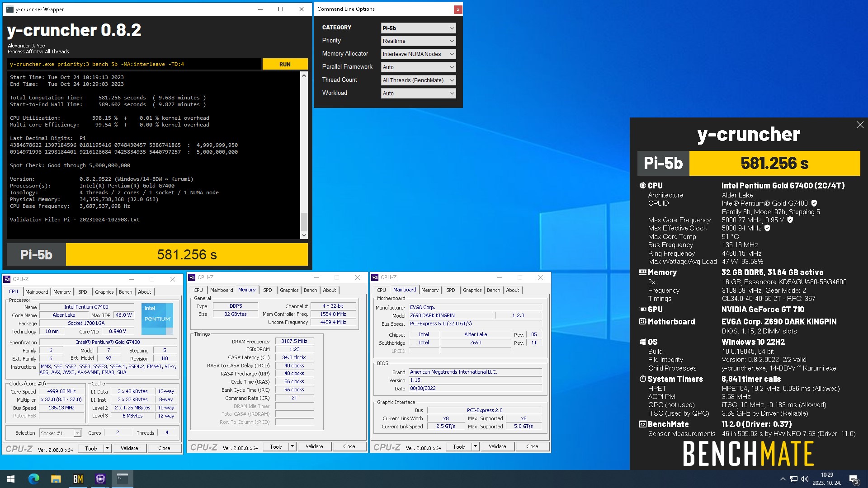Click Validate in middle CPU-Z window
The width and height of the screenshot is (868, 488).
click(314, 446)
